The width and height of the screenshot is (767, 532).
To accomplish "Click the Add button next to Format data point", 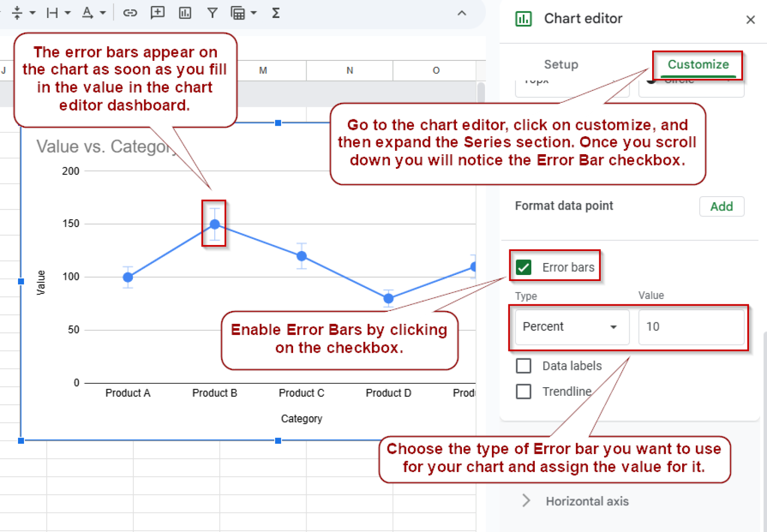I will click(722, 206).
